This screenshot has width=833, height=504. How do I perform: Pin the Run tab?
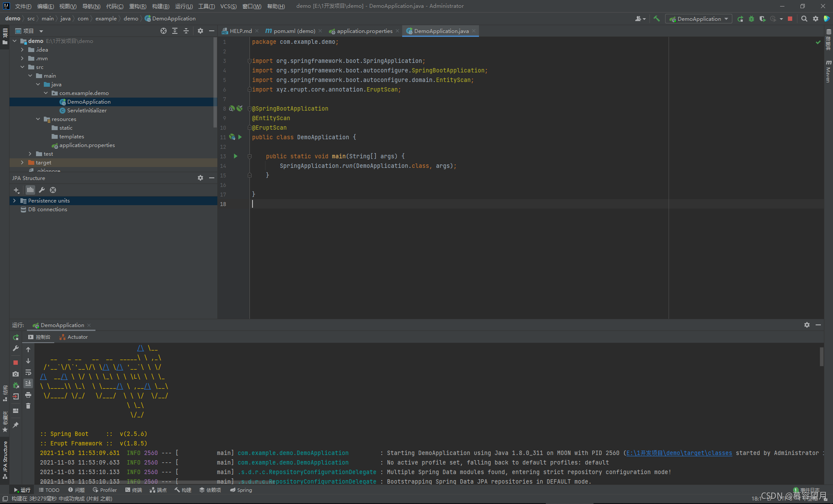16,425
